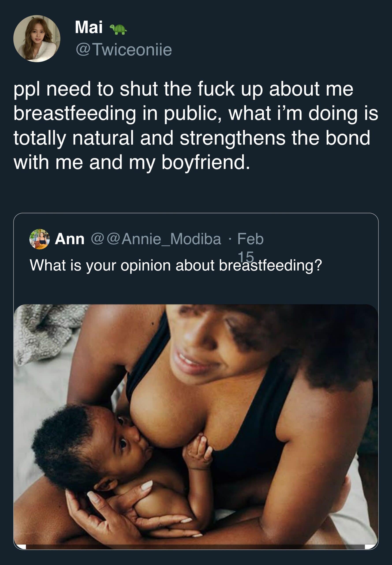Click the "Ann" name in quoted tweet

69,239
